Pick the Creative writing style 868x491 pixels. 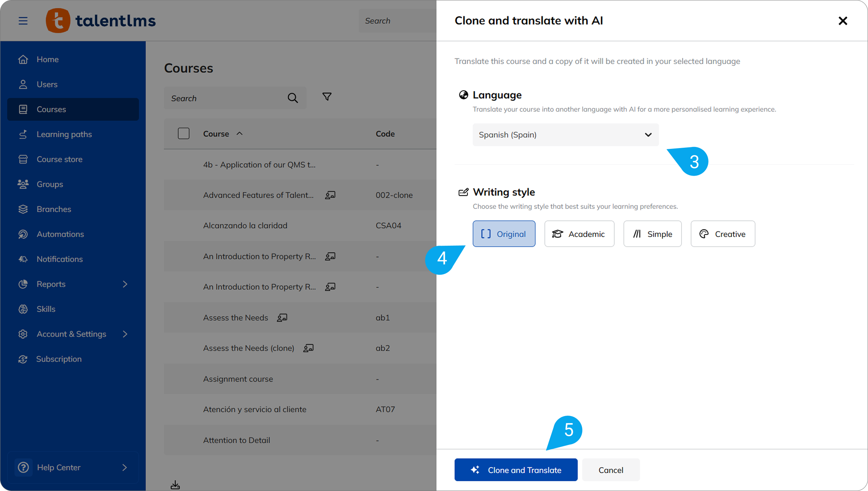pos(722,234)
